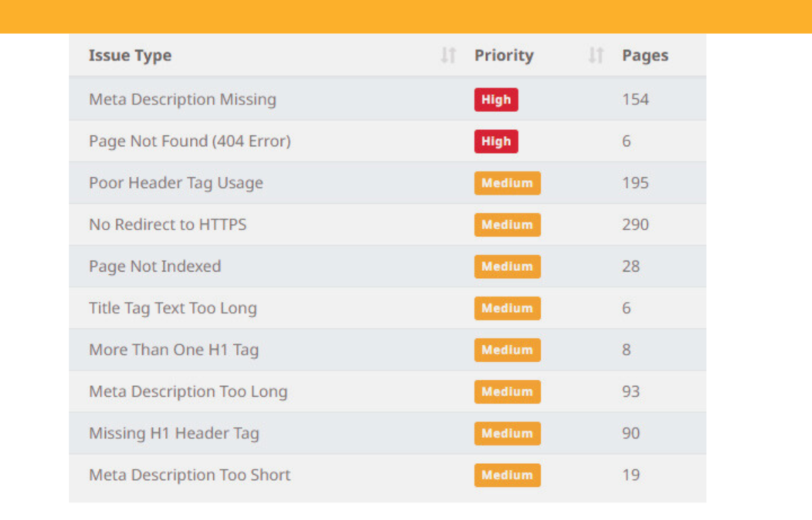This screenshot has width=812, height=520.
Task: Click the 19 pages count
Action: click(631, 475)
